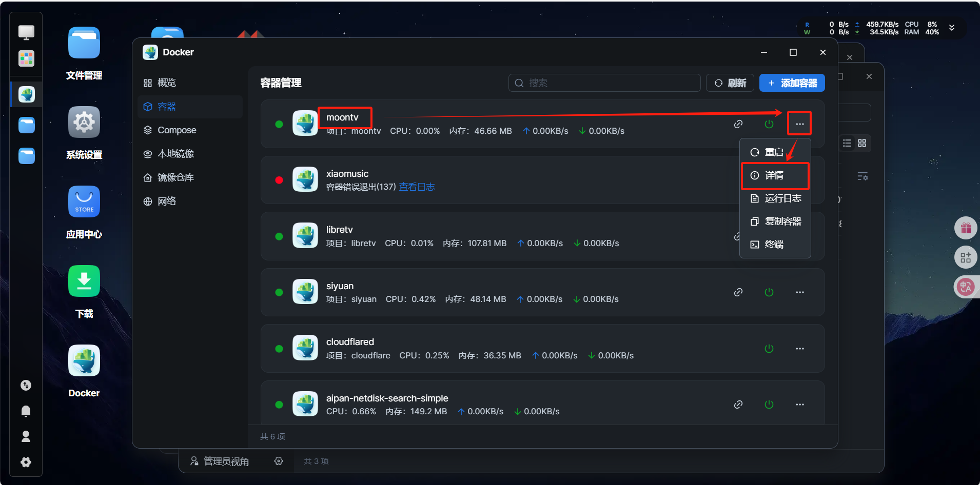The height and width of the screenshot is (485, 980).
Task: Open the 概览 overview section
Action: [x=190, y=83]
